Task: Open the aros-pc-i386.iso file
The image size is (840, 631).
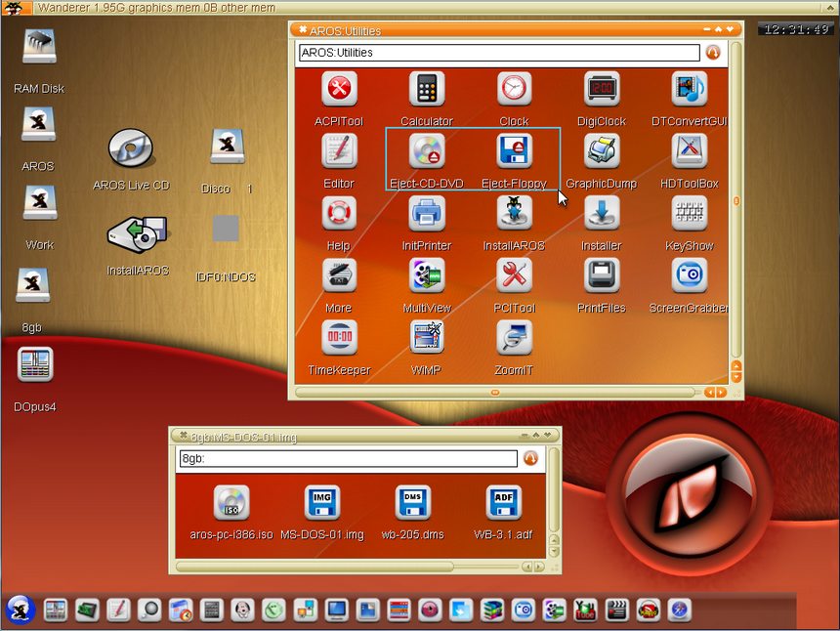Action: pos(231,504)
